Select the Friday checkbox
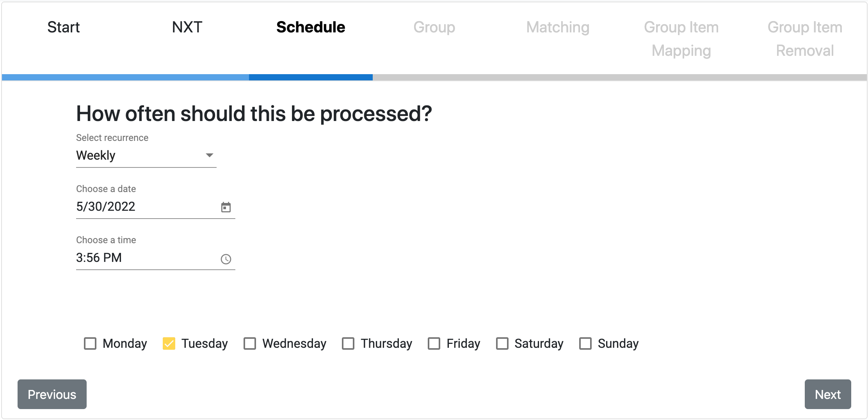 [x=434, y=343]
